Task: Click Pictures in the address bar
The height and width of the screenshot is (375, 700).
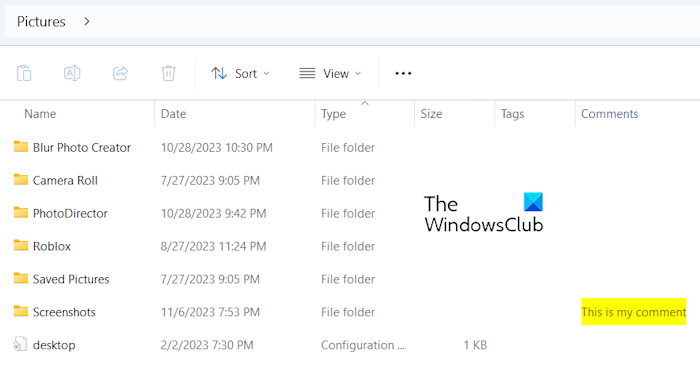Action: [x=41, y=21]
